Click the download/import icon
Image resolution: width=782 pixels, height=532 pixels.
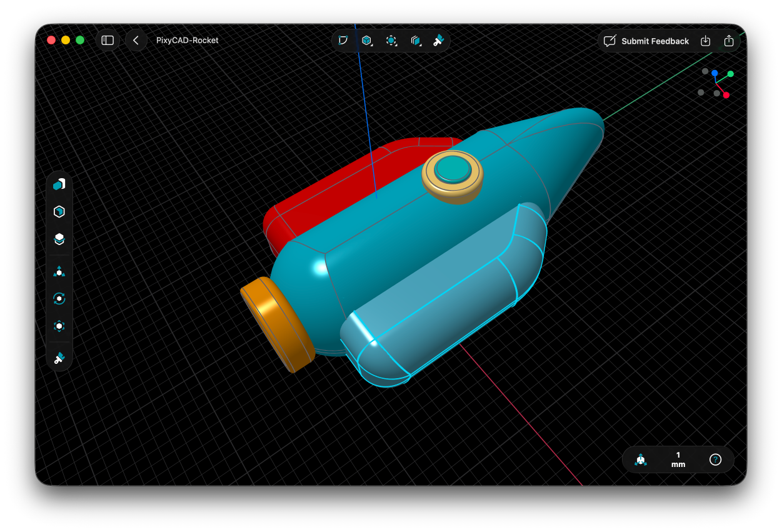click(x=705, y=41)
